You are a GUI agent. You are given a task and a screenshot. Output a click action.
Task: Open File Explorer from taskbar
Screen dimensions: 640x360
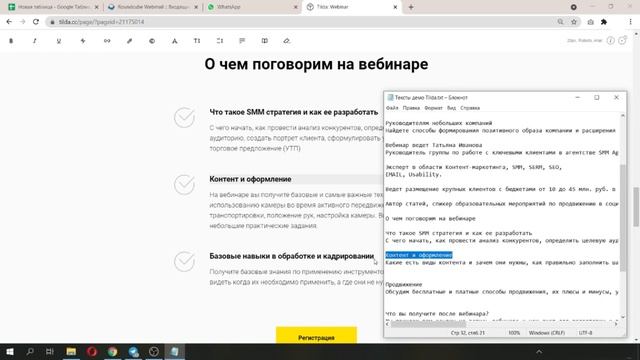click(71, 351)
